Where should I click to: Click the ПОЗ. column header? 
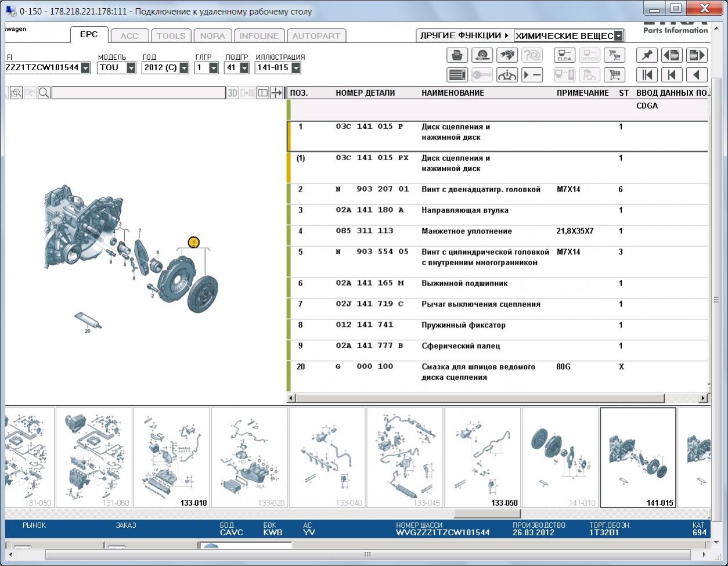pyautogui.click(x=299, y=93)
